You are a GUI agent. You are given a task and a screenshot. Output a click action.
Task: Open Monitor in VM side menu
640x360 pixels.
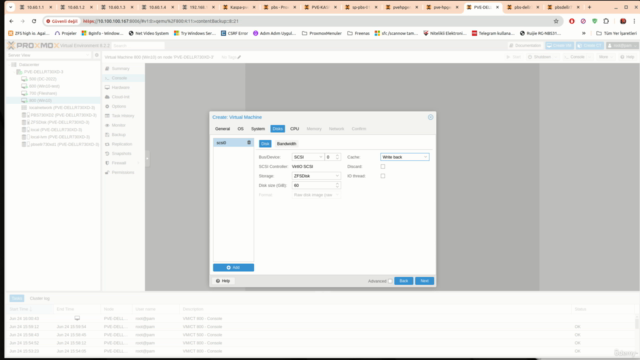(x=118, y=125)
